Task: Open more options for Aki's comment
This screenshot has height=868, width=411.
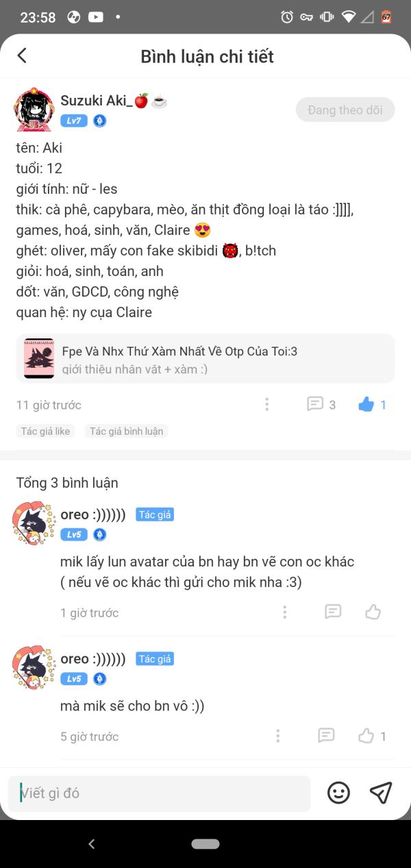Action: coord(266,405)
